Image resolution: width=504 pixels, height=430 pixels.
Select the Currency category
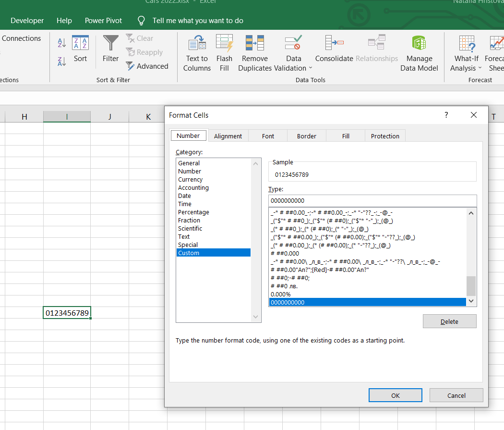(x=191, y=180)
